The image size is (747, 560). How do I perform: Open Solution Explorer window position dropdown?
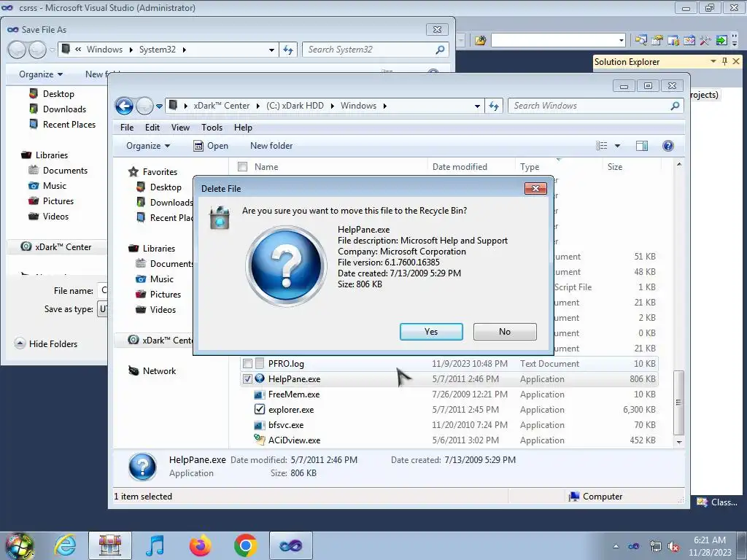(713, 61)
